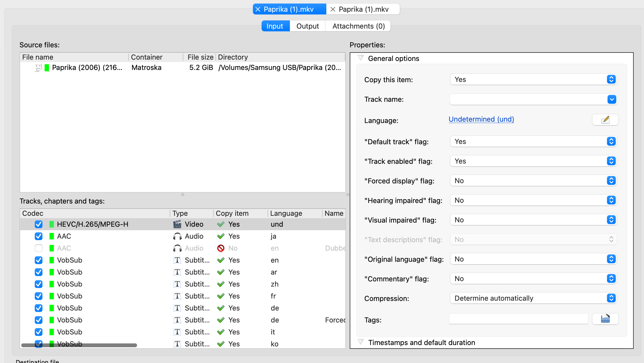Open the Visual impaired flag dropdown
Image resolution: width=644 pixels, height=363 pixels.
point(533,220)
